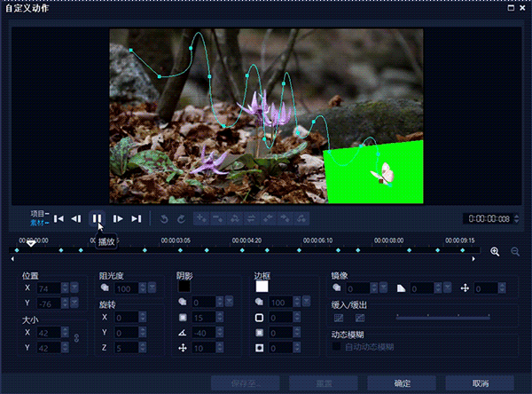The height and width of the screenshot is (394, 532).
Task: Open the black 阴影 color swatch
Action: coord(184,287)
